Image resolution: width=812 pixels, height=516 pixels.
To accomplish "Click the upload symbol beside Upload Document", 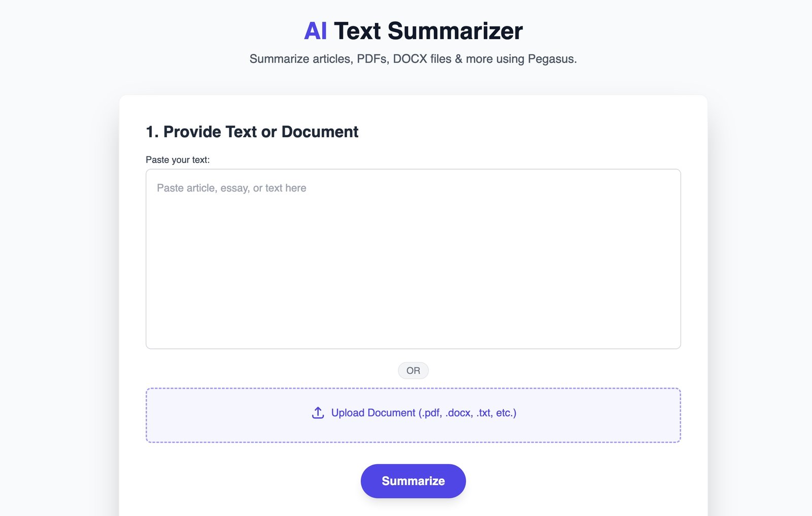I will [x=317, y=412].
